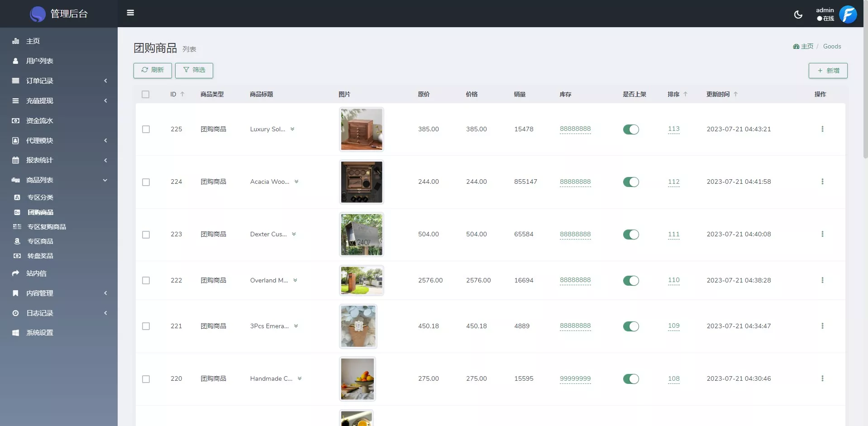Open actions menu for product 225
Viewport: 868px width, 426px height.
point(822,129)
